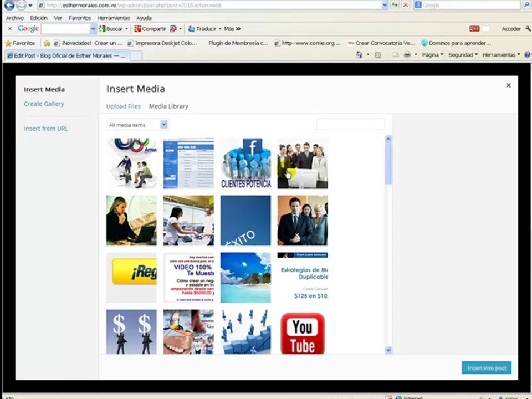Click the refresh icon beside address bar
The image size is (532, 399).
pos(395,5)
